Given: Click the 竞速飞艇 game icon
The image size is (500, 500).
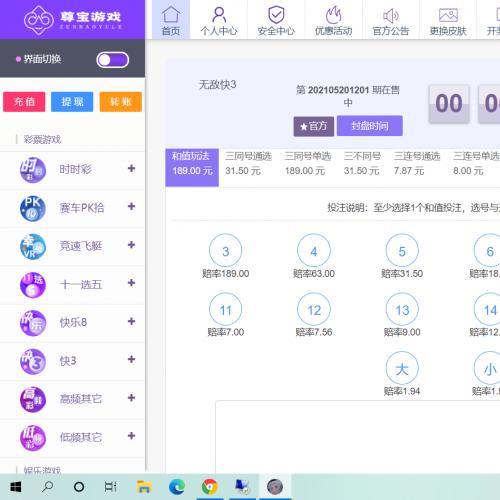Looking at the screenshot, I should 33,247.
